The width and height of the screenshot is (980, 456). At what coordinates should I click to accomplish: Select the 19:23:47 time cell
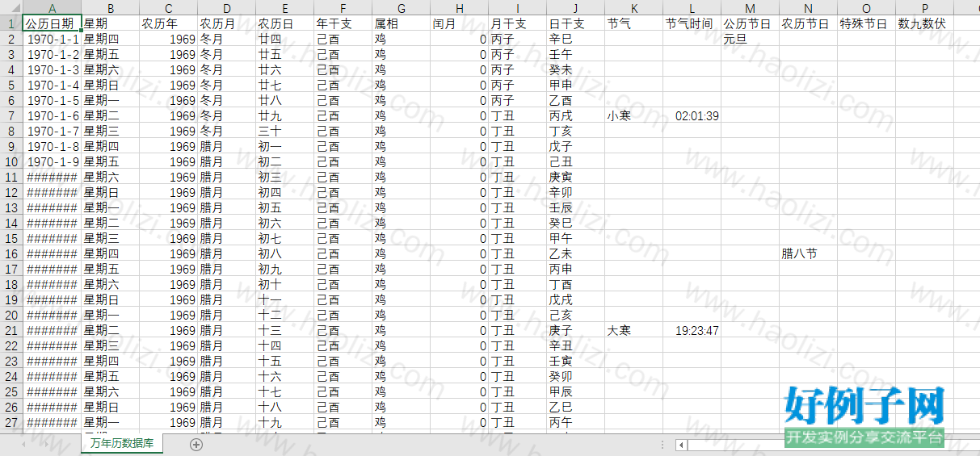click(692, 330)
